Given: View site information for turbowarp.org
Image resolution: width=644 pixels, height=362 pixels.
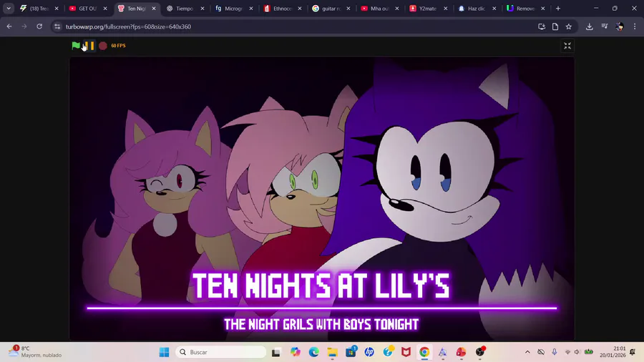Looking at the screenshot, I should [x=57, y=26].
